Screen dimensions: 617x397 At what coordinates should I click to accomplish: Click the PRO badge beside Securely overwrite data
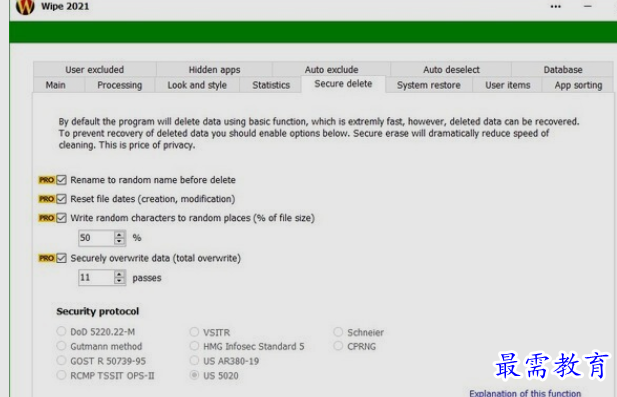[x=46, y=259]
